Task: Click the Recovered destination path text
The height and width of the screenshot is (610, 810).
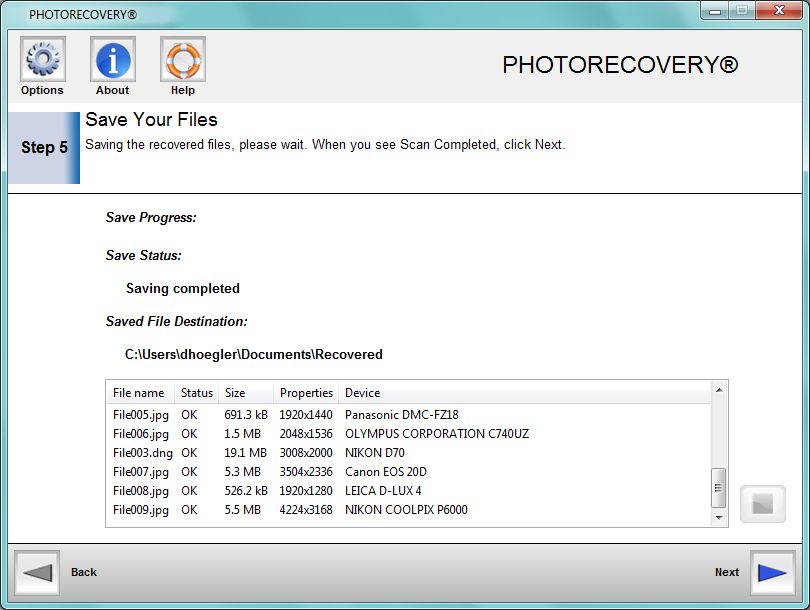Action: (x=254, y=355)
